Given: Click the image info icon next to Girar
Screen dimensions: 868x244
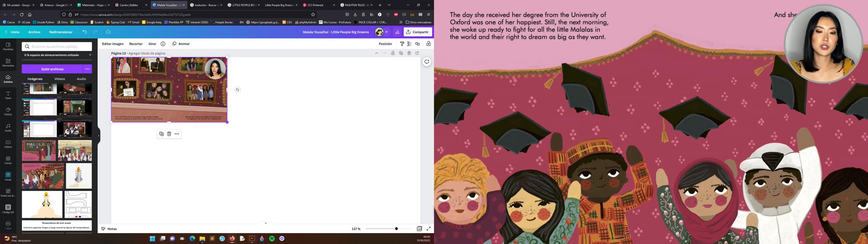Looking at the screenshot, I should (163, 44).
